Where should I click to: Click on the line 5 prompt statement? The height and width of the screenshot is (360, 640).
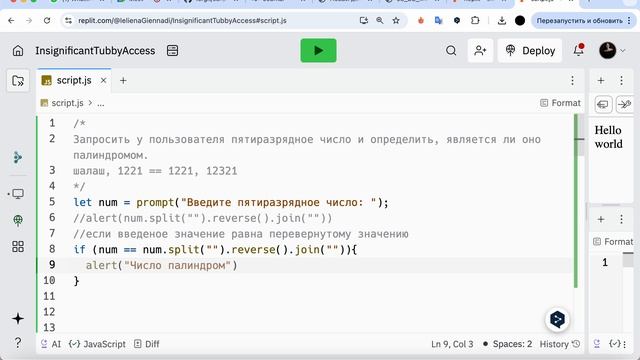point(231,202)
